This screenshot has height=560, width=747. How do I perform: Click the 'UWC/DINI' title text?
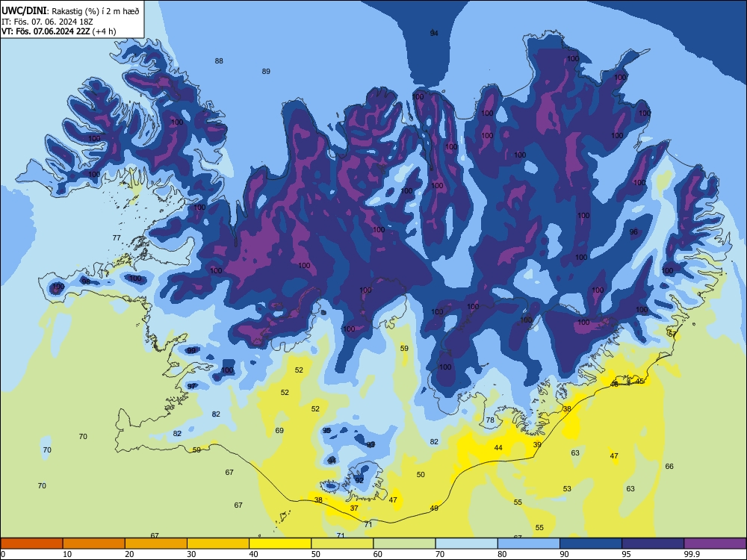(x=24, y=10)
